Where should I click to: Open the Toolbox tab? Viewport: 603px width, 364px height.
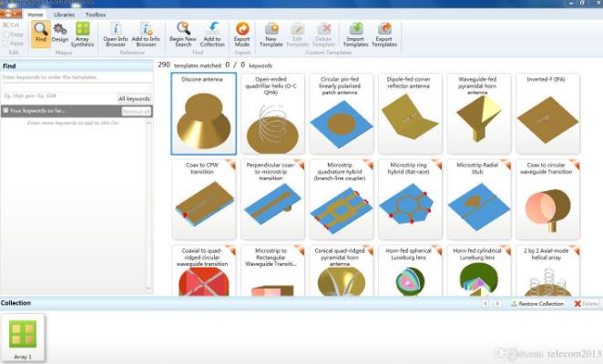[96, 15]
